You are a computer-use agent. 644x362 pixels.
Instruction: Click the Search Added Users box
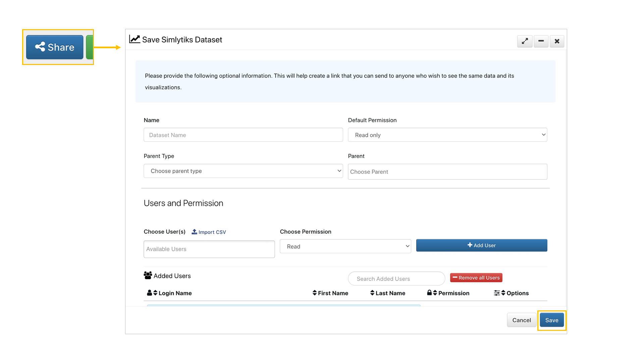(x=396, y=279)
